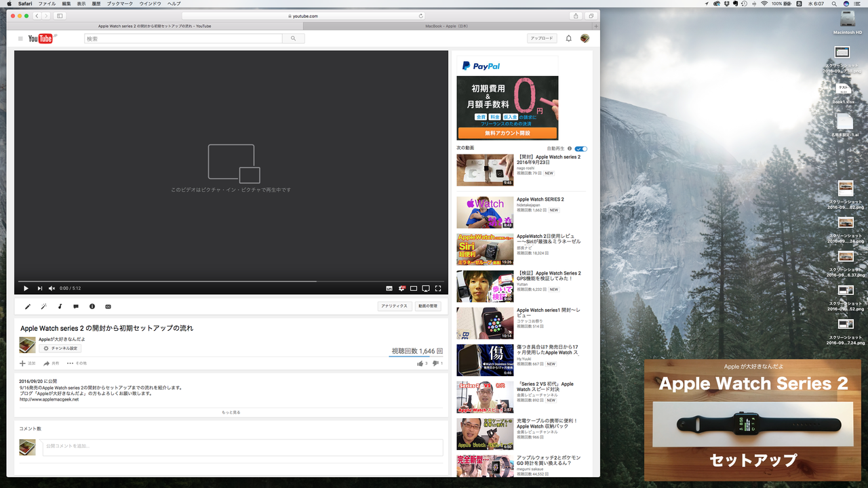This screenshot has width=868, height=488.
Task: Open the PayPal 無料アカウント開設 ad button
Action: [x=507, y=133]
